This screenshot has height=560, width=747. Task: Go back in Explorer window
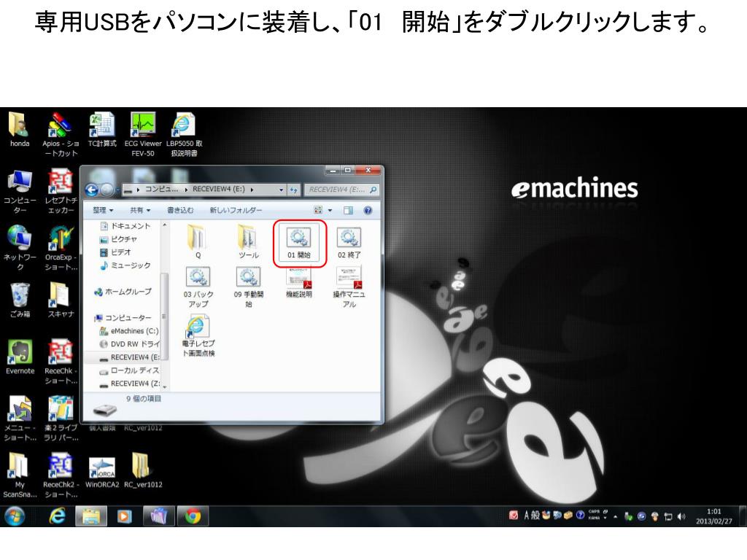pyautogui.click(x=91, y=190)
